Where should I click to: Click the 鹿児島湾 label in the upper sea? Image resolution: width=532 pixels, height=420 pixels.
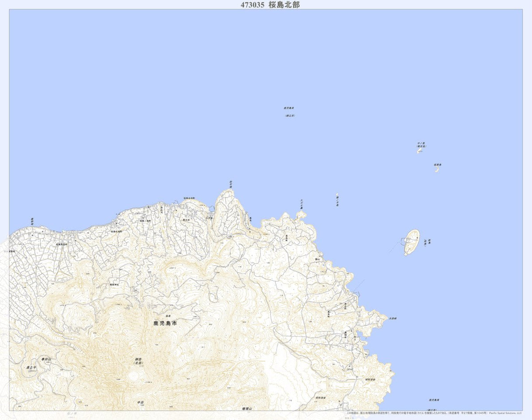289,108
